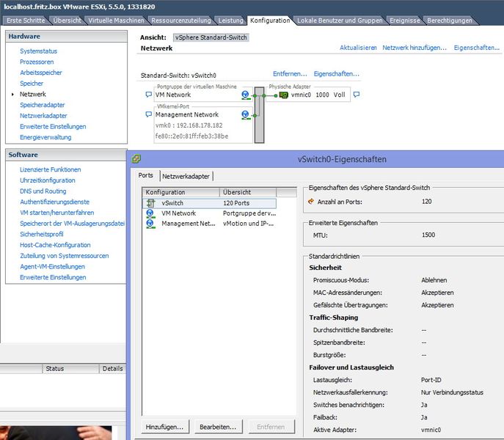Screen dimensions: 504x440
Task: Open Speicherort der VM-Auslagerungsdatei
Action: point(72,224)
